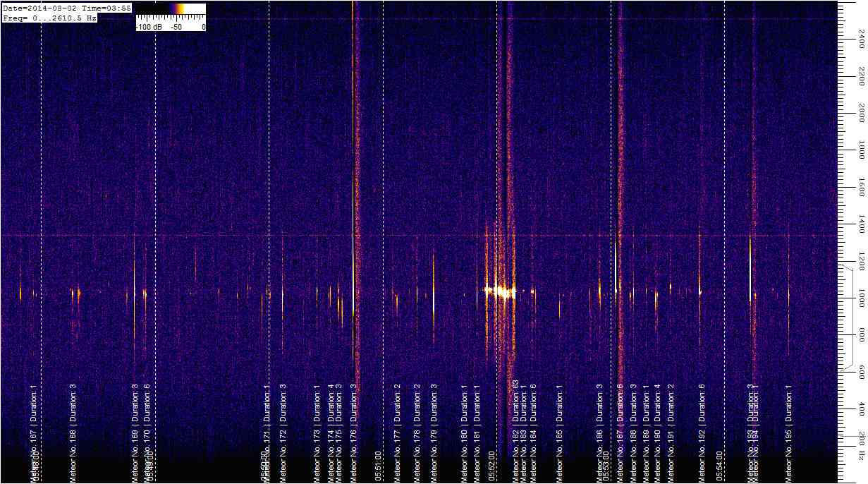This screenshot has height=484, width=868.
Task: Click the 05:52:00 time marker
Action: [x=492, y=466]
